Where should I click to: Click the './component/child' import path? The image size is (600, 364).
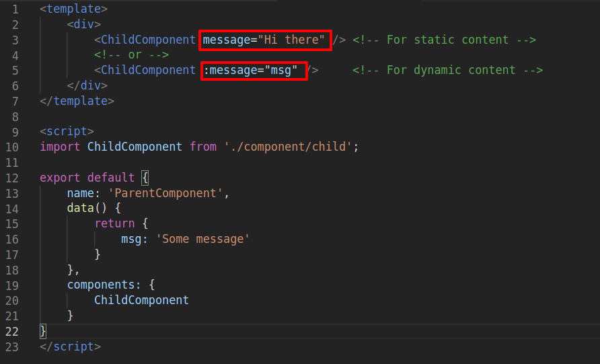point(288,147)
